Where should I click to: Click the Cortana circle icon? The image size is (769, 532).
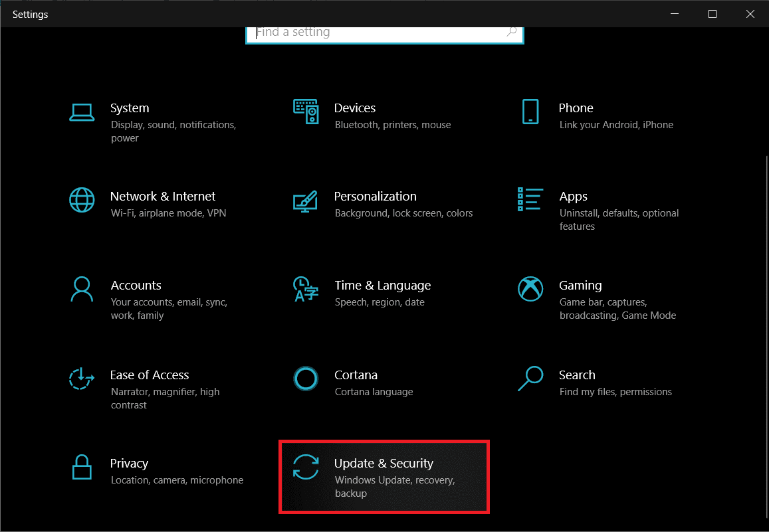(306, 379)
